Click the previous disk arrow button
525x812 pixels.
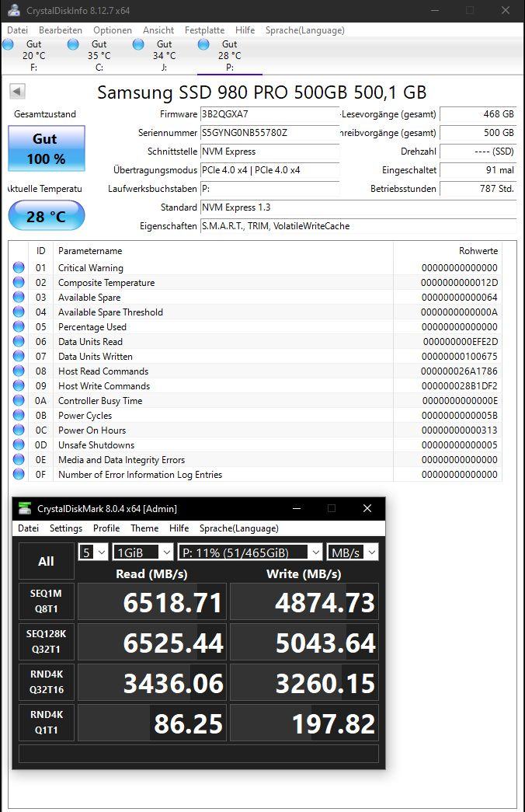coord(17,92)
